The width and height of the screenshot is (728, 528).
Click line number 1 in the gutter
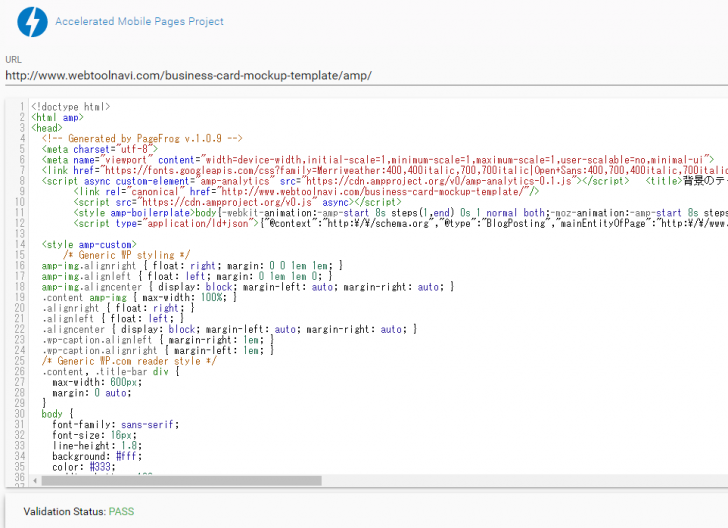[21, 107]
